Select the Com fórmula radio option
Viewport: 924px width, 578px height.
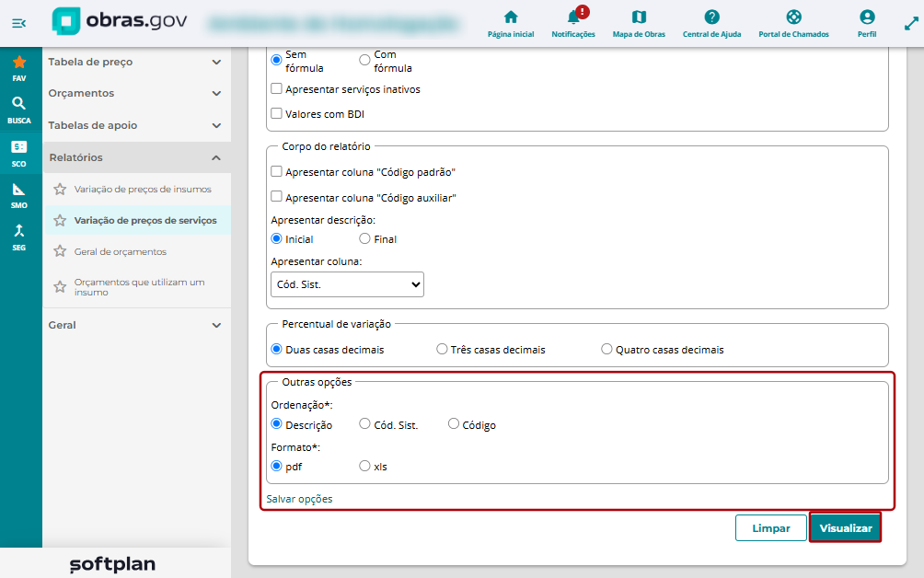tap(364, 60)
